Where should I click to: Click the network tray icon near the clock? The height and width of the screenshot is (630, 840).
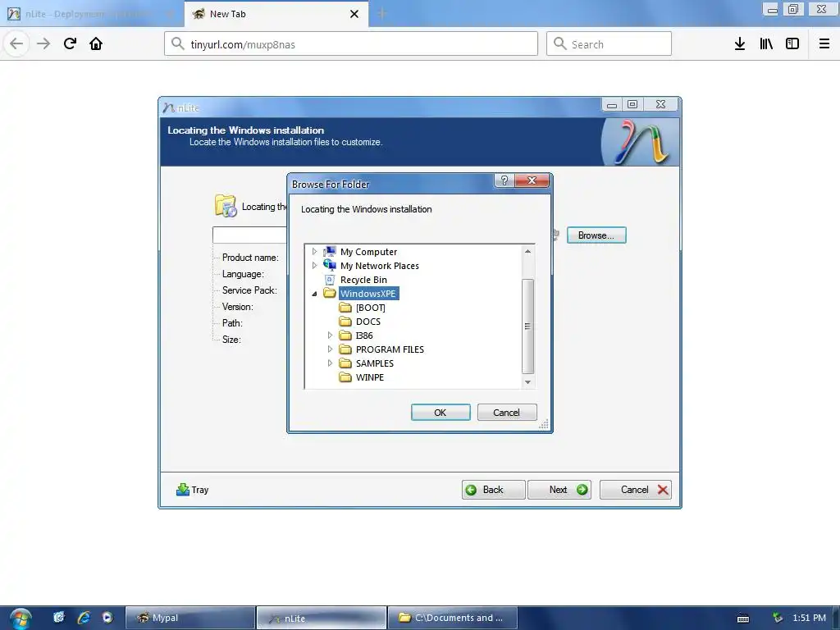point(778,618)
